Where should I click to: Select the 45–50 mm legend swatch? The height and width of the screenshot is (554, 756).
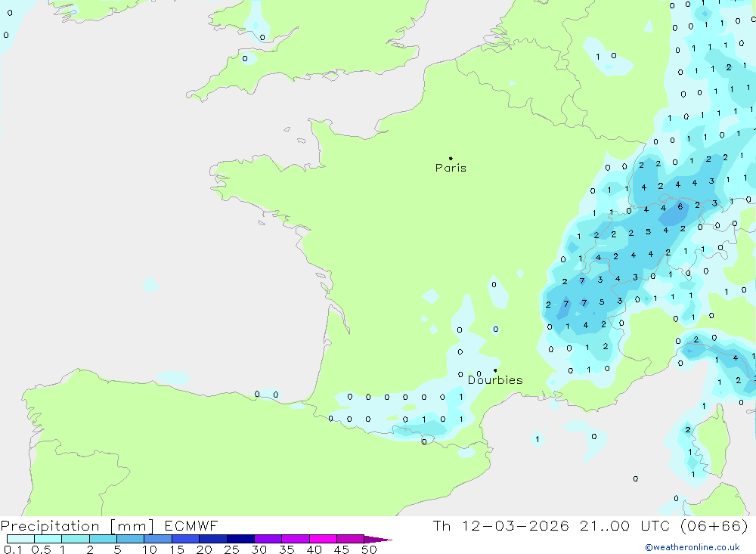[350, 539]
